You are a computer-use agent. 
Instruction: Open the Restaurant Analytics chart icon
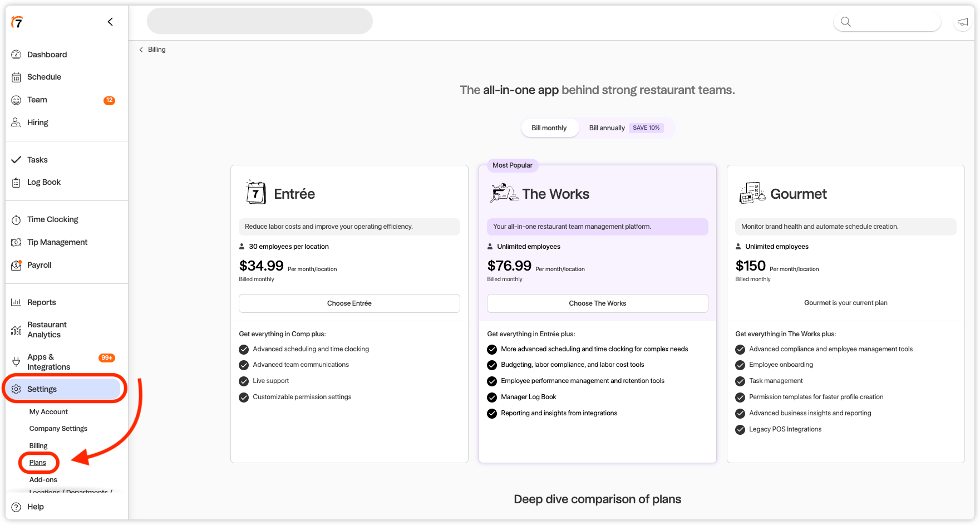16,330
